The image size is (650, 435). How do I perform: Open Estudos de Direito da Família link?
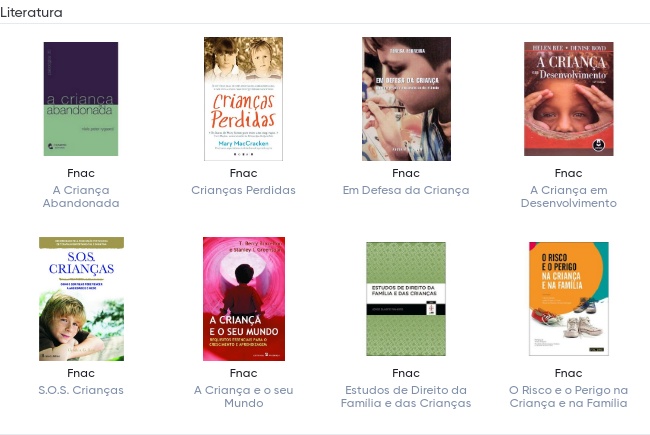[x=406, y=396]
